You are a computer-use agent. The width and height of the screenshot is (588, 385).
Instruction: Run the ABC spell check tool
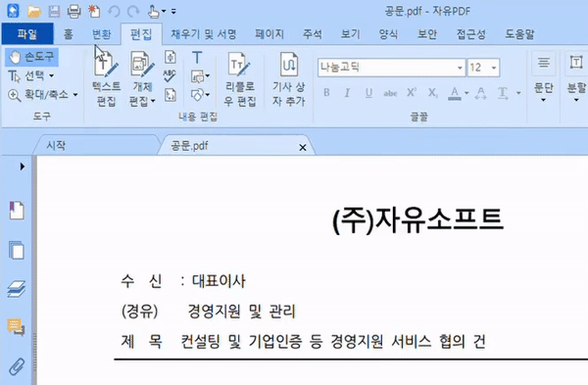170,75
